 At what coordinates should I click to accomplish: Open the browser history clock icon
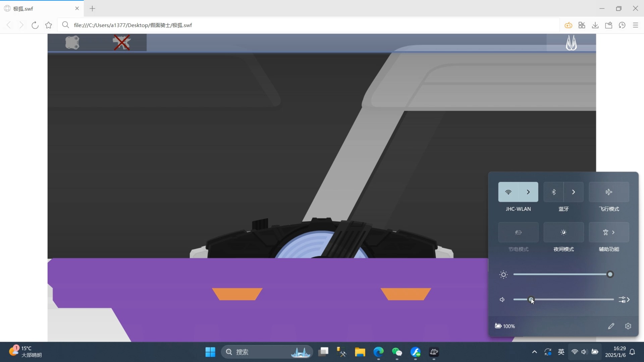click(622, 25)
